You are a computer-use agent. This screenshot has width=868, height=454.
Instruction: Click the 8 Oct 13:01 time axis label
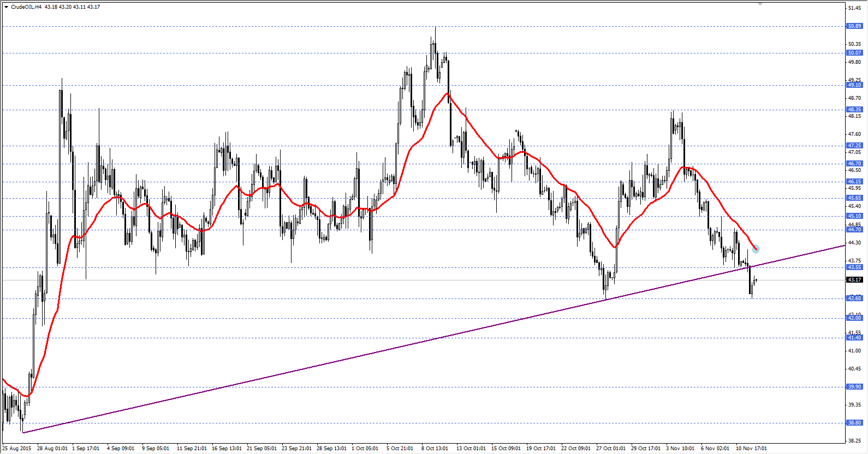pos(435,449)
